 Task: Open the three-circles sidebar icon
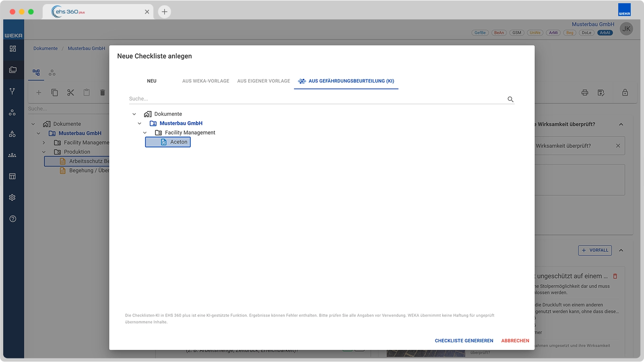point(12,113)
